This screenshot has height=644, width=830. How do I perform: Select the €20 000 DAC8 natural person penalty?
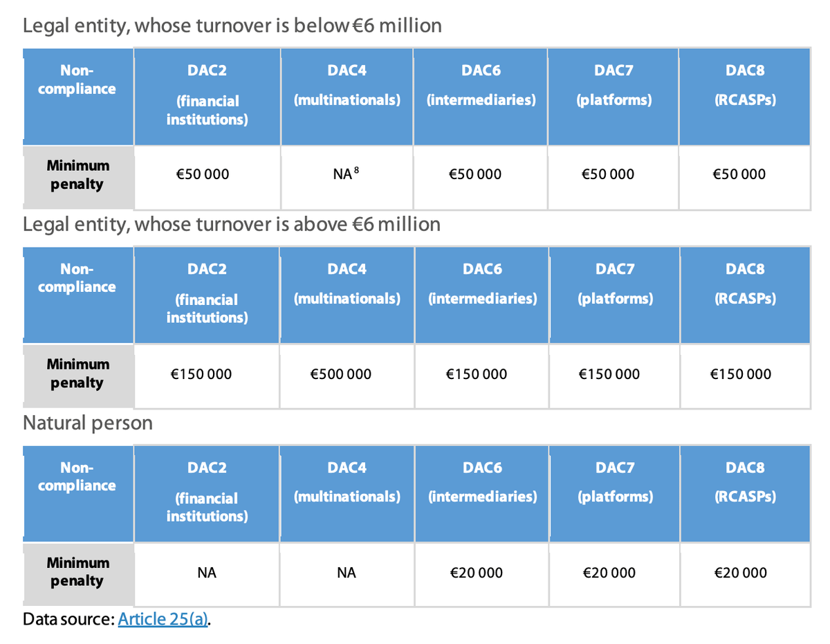pos(740,573)
